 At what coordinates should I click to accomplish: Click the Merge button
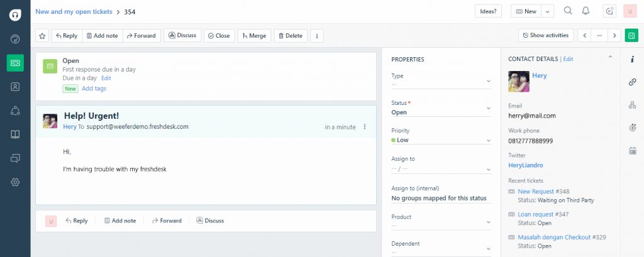[254, 36]
